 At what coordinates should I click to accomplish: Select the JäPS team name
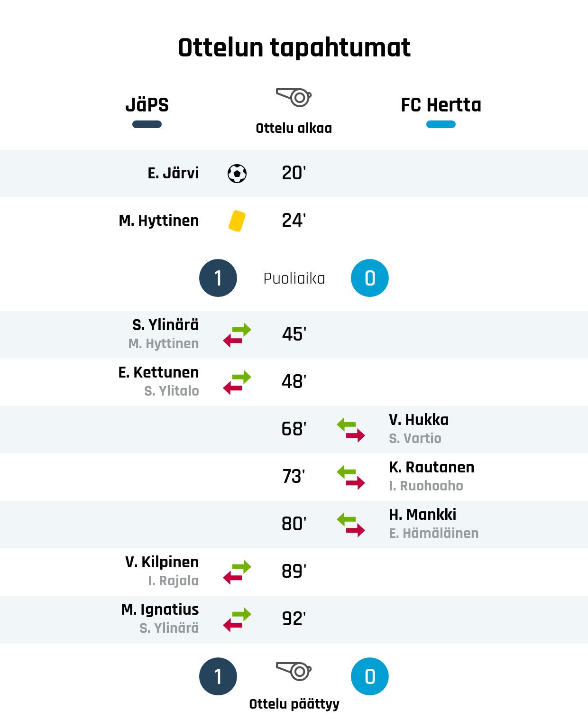147,105
